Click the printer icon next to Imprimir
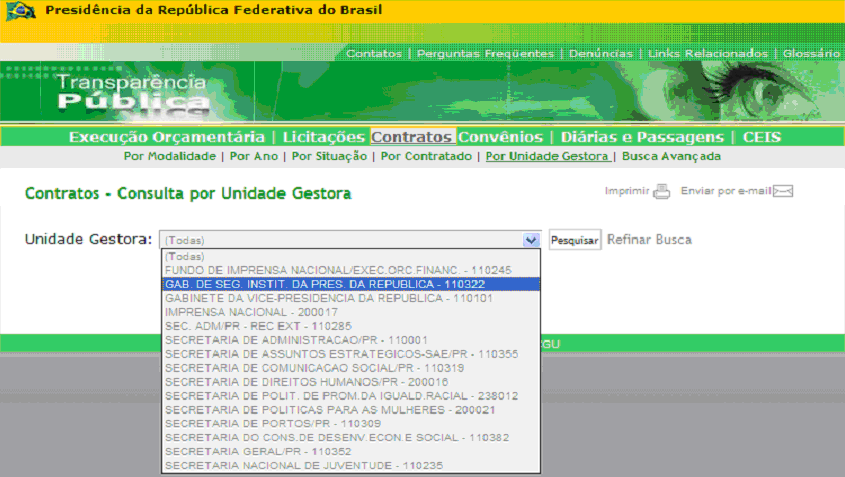 (x=661, y=192)
